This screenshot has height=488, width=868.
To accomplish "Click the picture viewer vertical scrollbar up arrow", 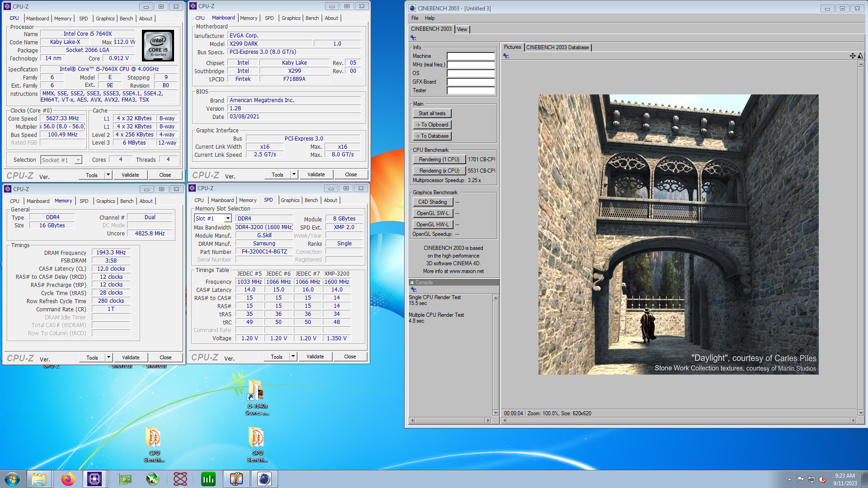I will [x=861, y=64].
